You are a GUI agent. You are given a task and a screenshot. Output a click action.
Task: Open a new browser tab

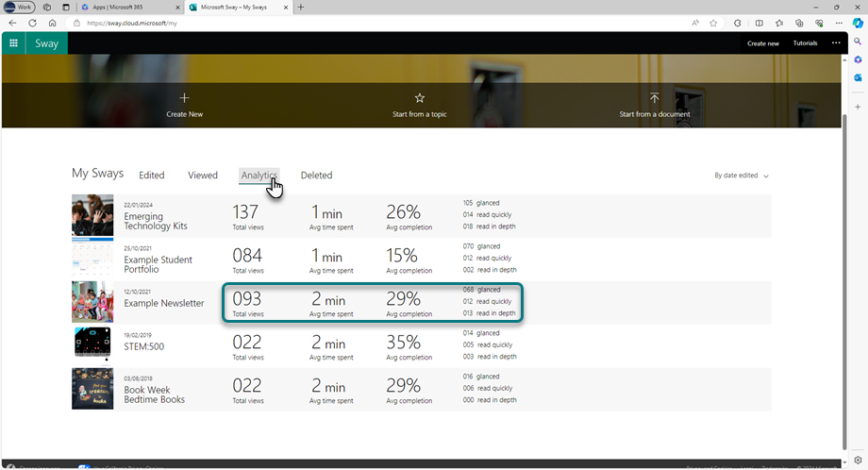tap(301, 8)
